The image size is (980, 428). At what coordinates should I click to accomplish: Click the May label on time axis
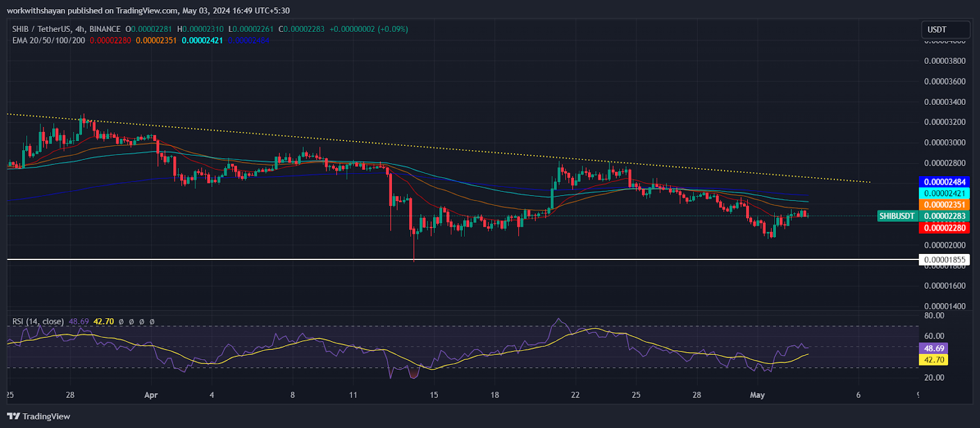click(x=758, y=395)
